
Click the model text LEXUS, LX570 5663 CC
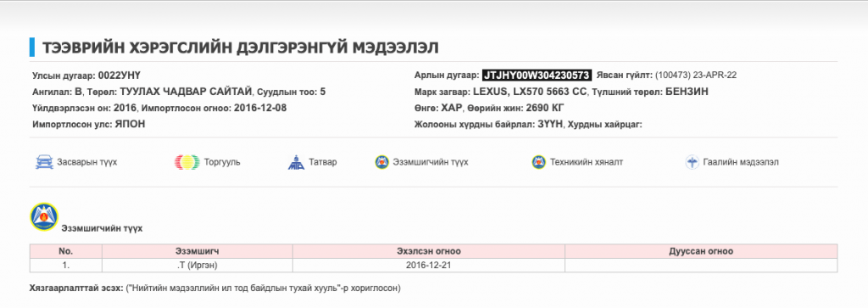[x=531, y=92]
